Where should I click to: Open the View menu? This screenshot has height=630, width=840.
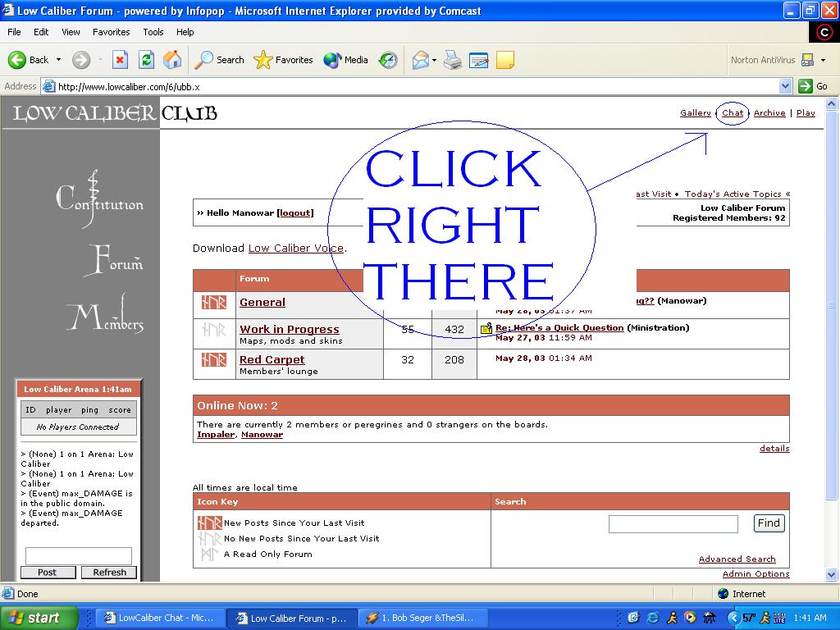click(x=71, y=32)
